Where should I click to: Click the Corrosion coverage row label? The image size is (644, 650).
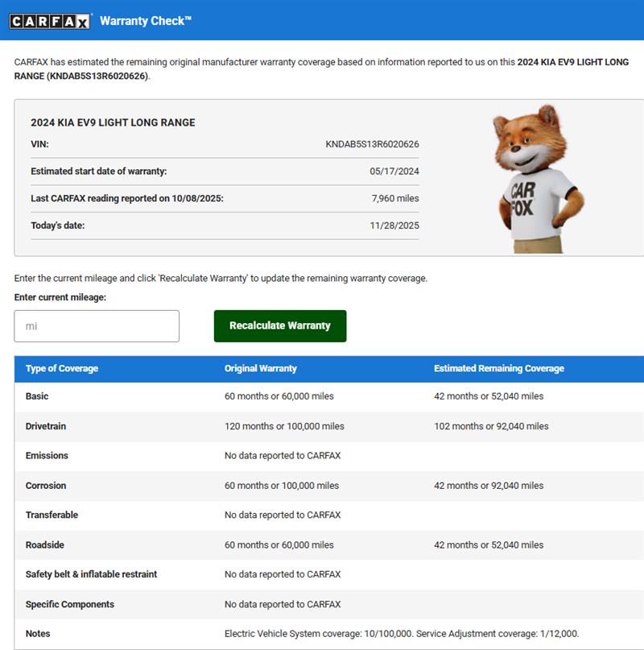coord(46,486)
